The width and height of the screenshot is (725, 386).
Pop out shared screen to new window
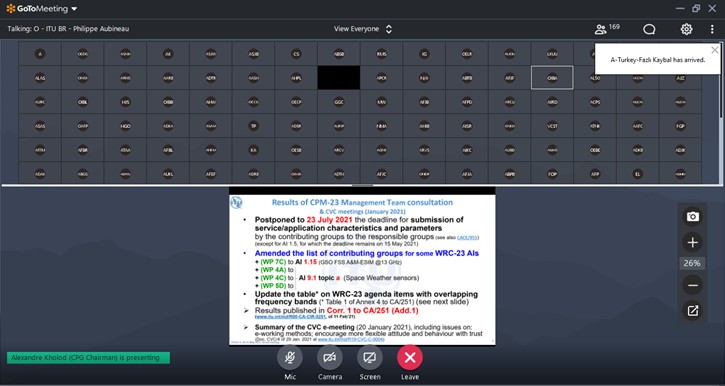tap(692, 311)
